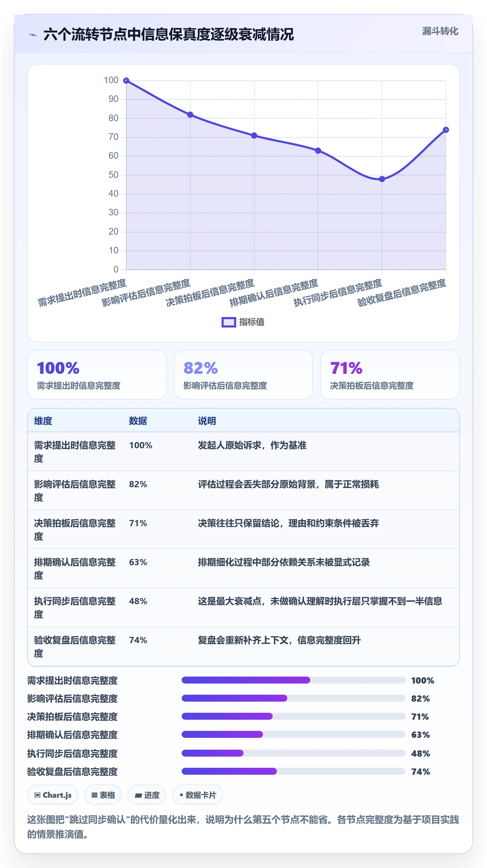Click the x-axis label 验收复盘后信息完整度
The image size is (487, 868).
pos(402,293)
